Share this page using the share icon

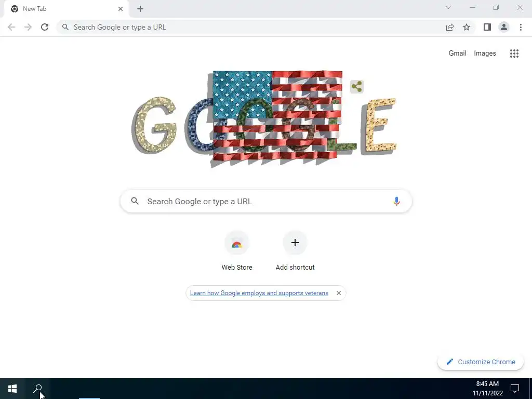click(x=450, y=27)
